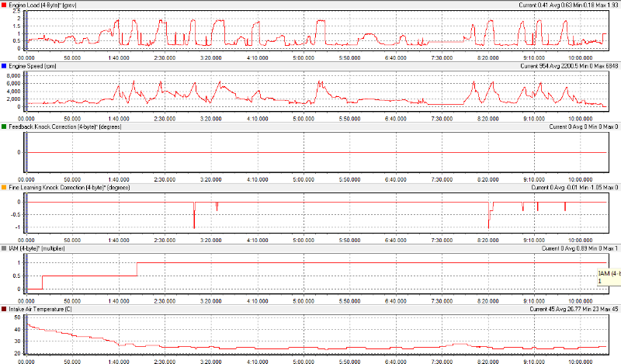Click the red Engine Load color swatch
Viewport: 621px width, 364px height.
6,5
